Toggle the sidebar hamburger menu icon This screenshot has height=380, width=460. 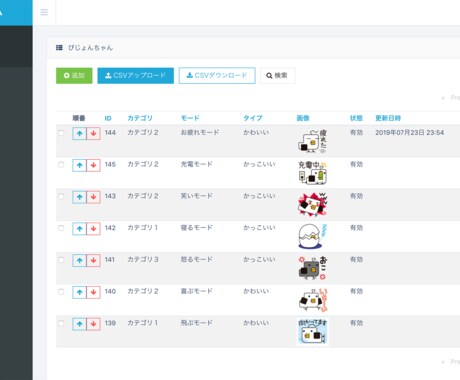pyautogui.click(x=44, y=12)
